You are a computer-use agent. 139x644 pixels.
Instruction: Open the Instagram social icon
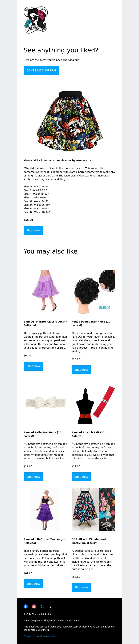tap(34, 606)
